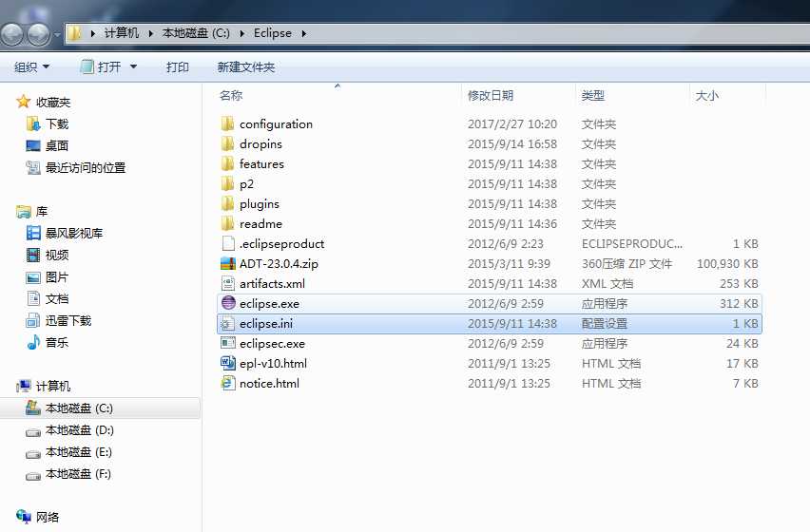Click the XML 文档 type cell
810x532 pixels.
607,283
